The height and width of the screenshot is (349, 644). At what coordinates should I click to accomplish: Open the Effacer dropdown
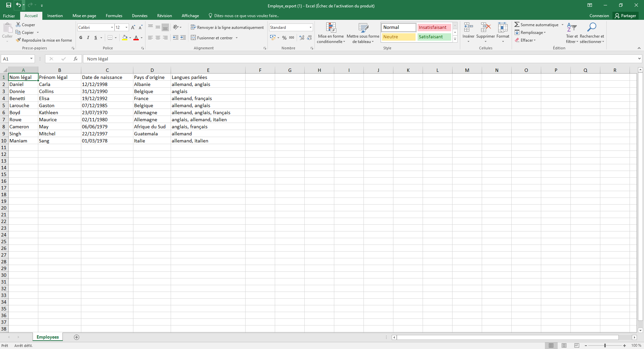point(525,40)
